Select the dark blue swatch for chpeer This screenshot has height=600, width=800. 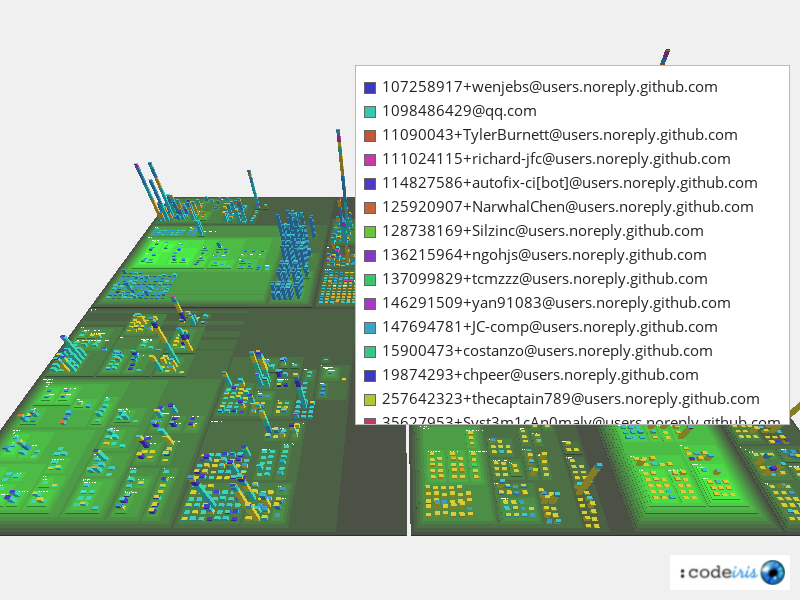[370, 376]
